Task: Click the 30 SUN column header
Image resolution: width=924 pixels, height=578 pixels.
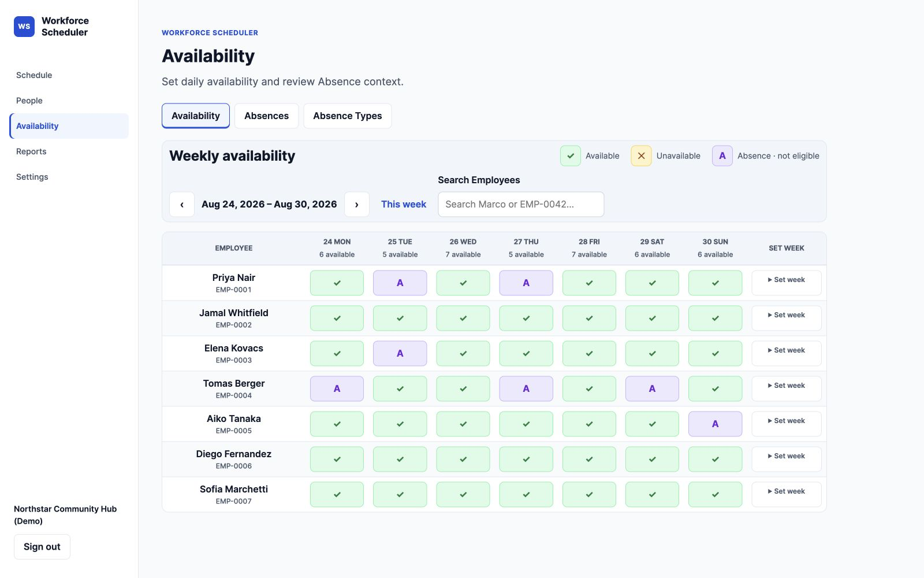Action: (x=716, y=248)
